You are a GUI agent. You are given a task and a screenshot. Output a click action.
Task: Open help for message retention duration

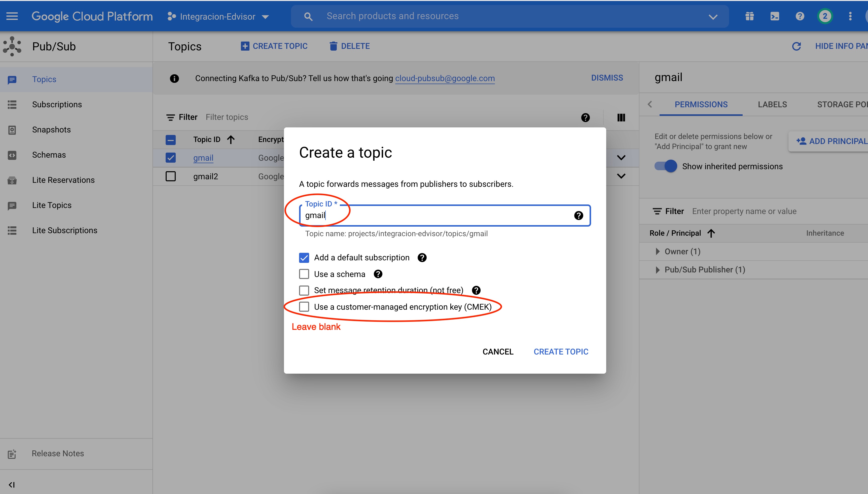tap(476, 290)
